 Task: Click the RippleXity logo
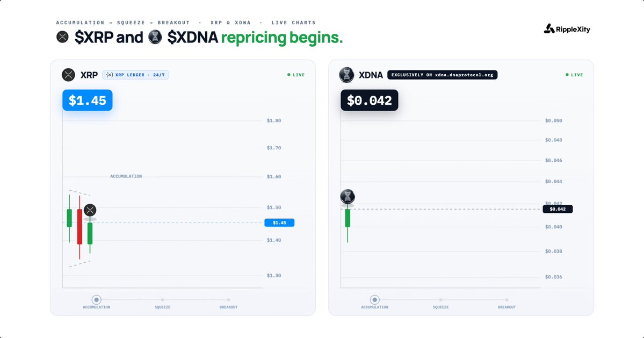click(x=567, y=28)
